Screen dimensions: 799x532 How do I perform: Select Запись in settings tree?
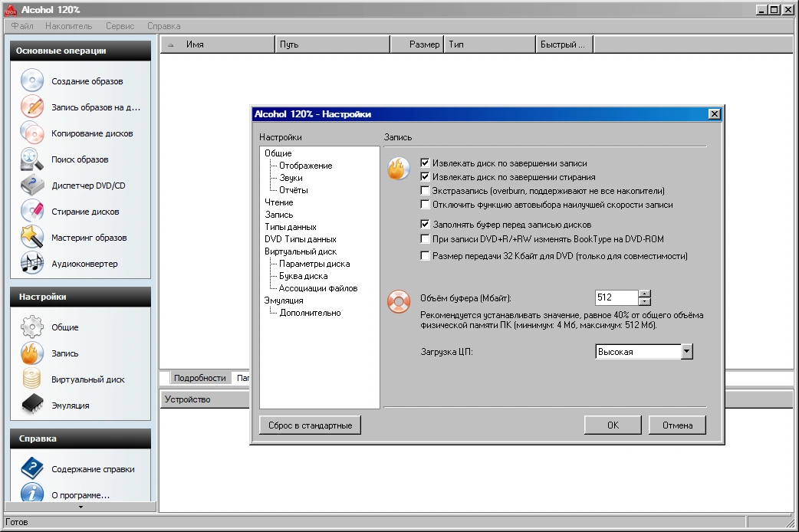[279, 215]
